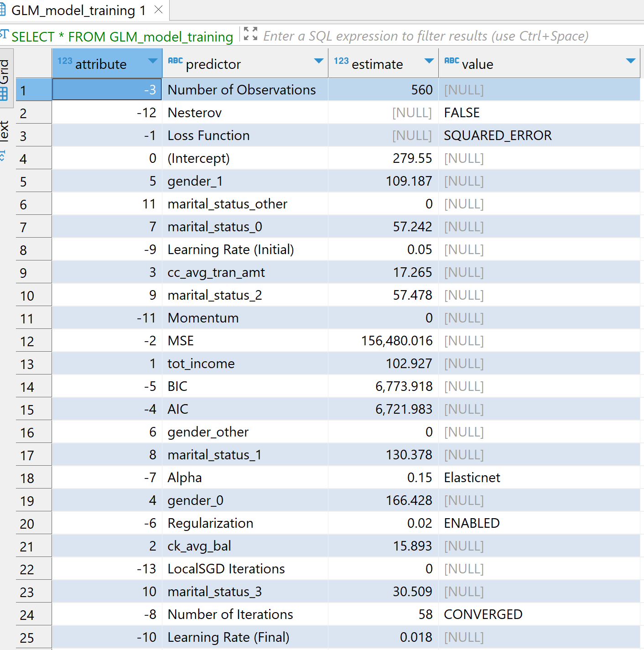Select the 'marital_status_3' predictor cell

(x=245, y=592)
